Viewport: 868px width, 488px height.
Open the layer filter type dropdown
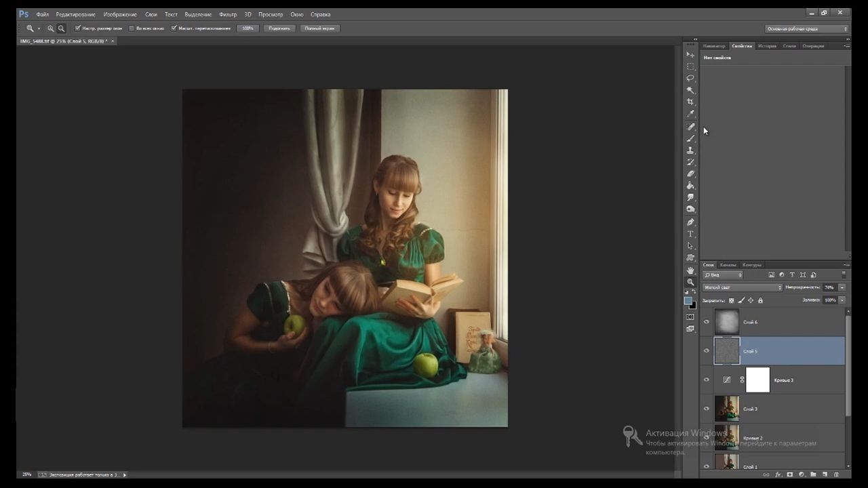coord(723,274)
